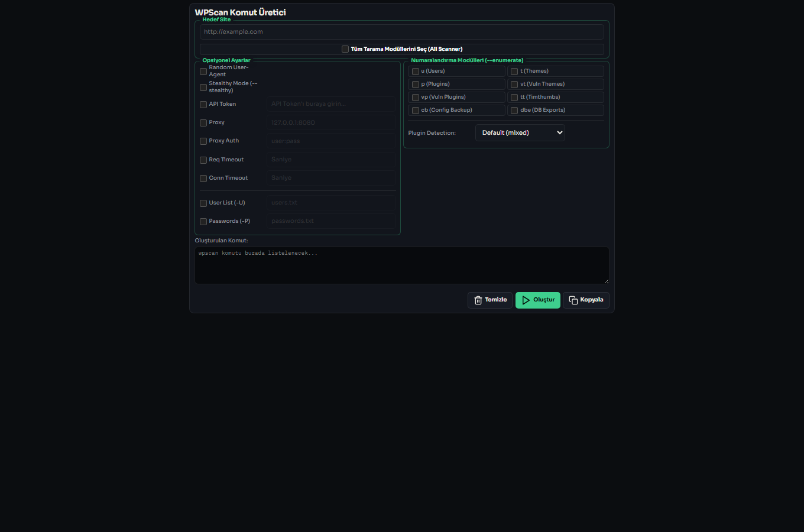Click the Opsiyonel Ayarlar heading
Viewport: 804px width, 532px height.
[x=226, y=60]
